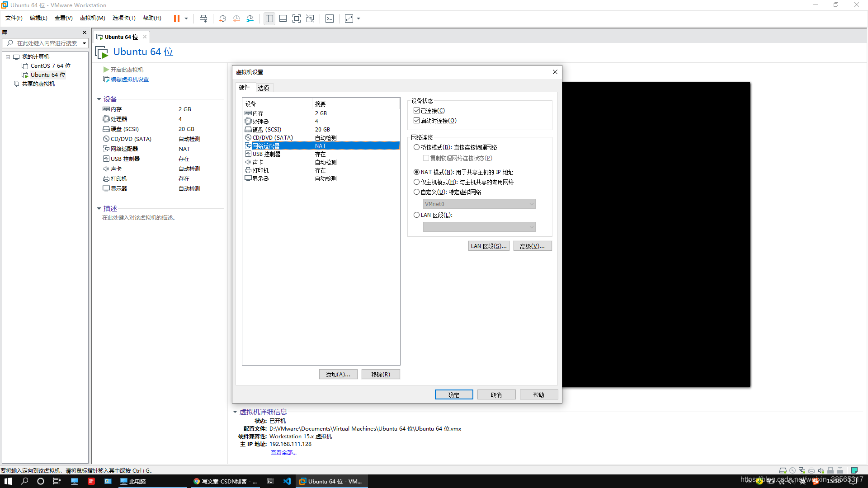Open the console view toolbar icon
The height and width of the screenshot is (488, 868).
click(x=330, y=19)
